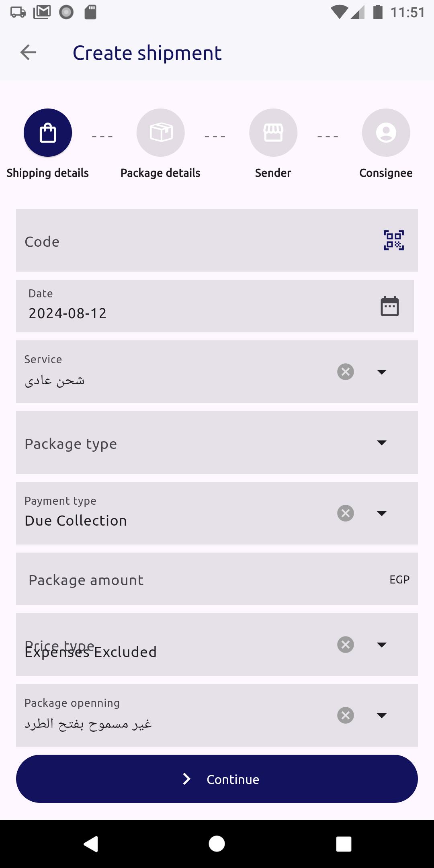This screenshot has width=434, height=868.
Task: Select the Consignee step person icon
Action: click(x=386, y=133)
